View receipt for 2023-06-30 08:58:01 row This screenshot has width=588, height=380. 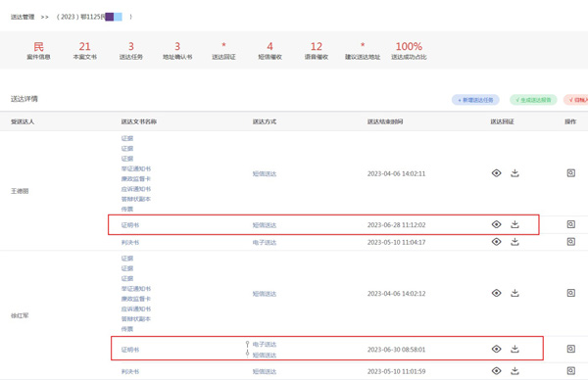point(496,349)
